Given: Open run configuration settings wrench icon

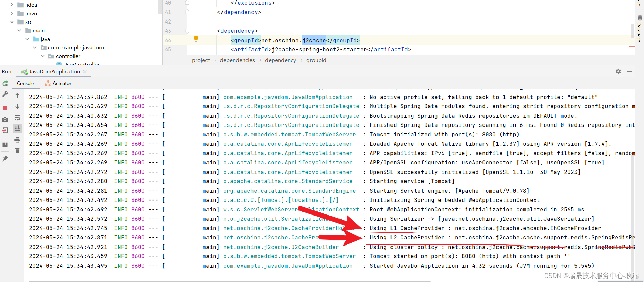Looking at the screenshot, I should point(5,94).
